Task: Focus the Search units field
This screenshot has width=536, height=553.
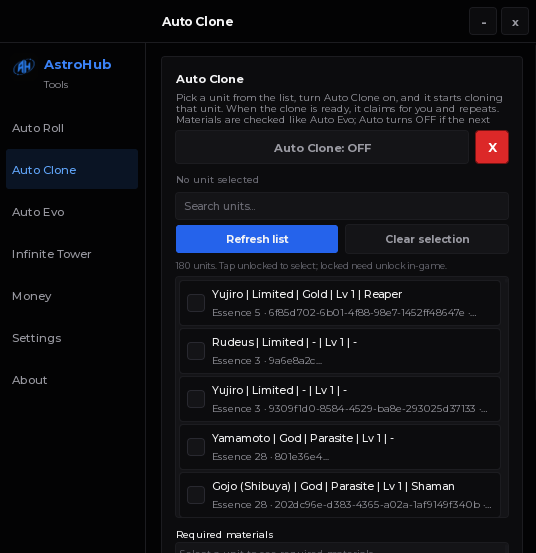Action: click(342, 206)
